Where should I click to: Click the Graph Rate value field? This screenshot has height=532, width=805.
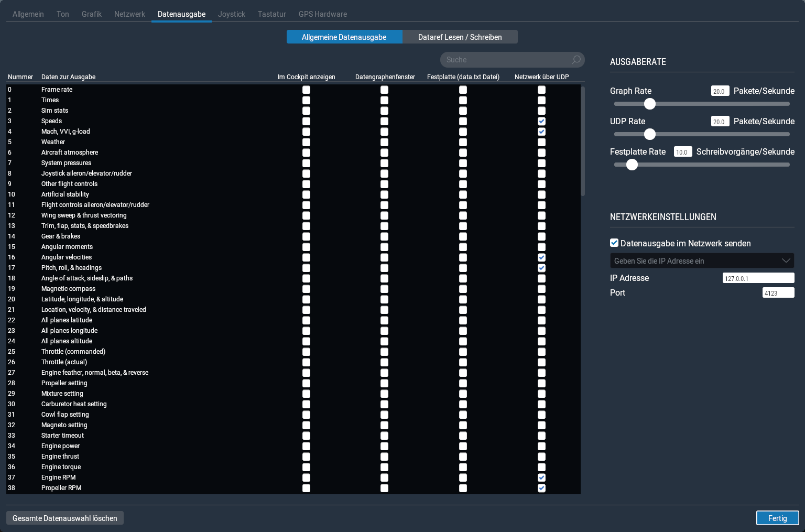coord(720,91)
